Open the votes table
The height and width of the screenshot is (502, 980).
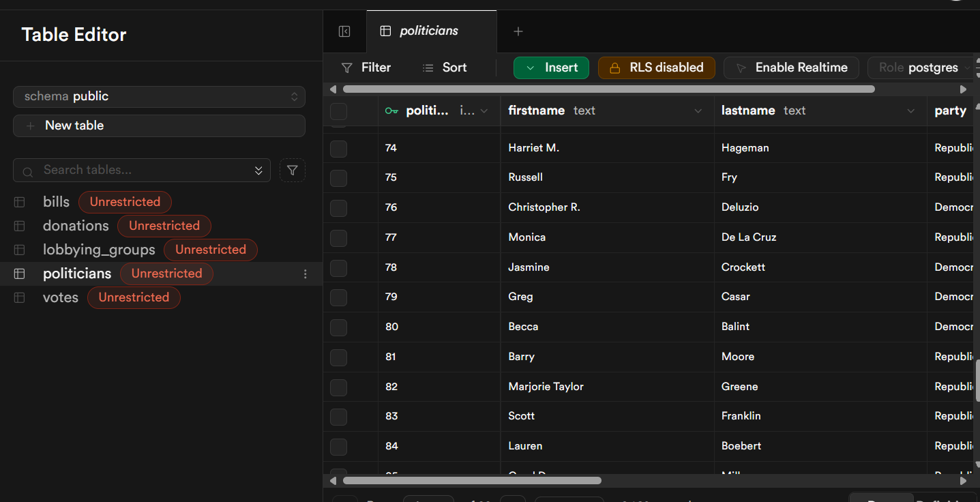61,297
